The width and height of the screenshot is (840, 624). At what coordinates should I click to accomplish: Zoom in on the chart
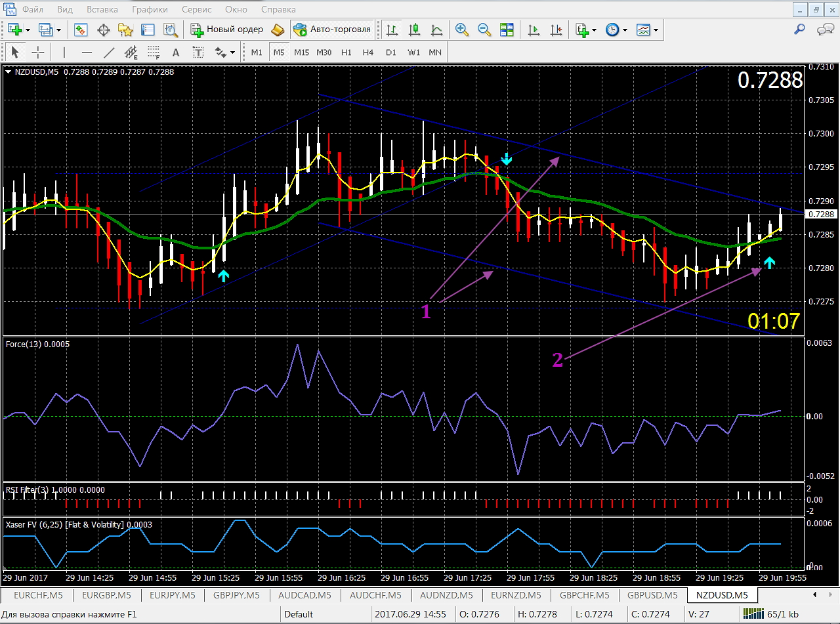tap(462, 30)
